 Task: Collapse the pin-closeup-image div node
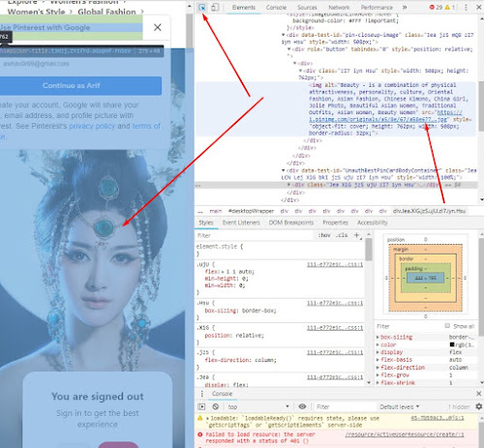(284, 35)
